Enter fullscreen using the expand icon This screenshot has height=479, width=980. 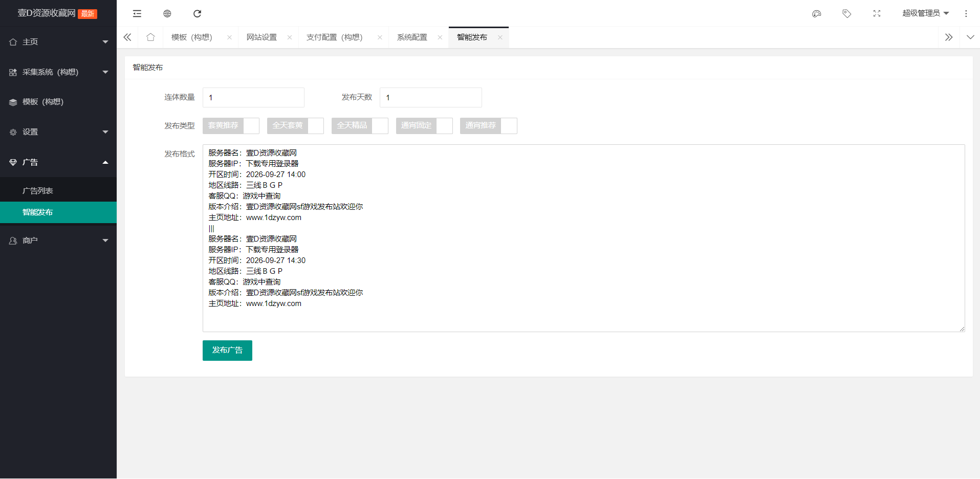877,13
